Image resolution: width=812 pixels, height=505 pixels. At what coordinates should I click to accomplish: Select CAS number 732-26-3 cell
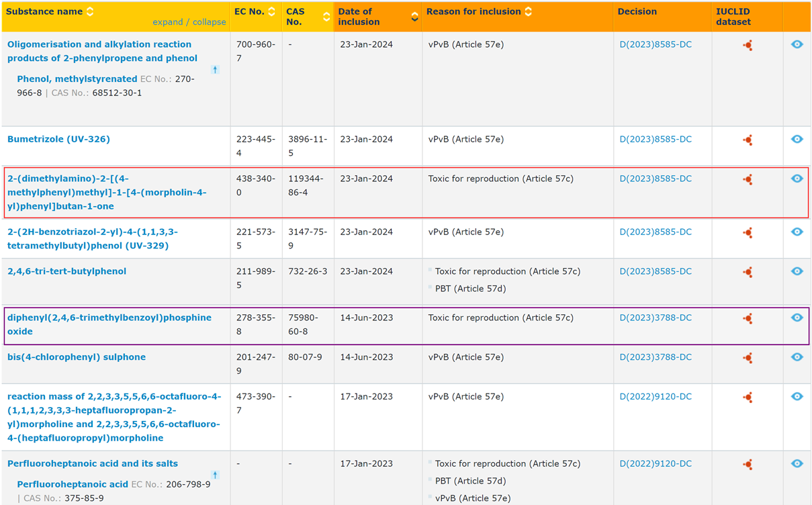308,271
